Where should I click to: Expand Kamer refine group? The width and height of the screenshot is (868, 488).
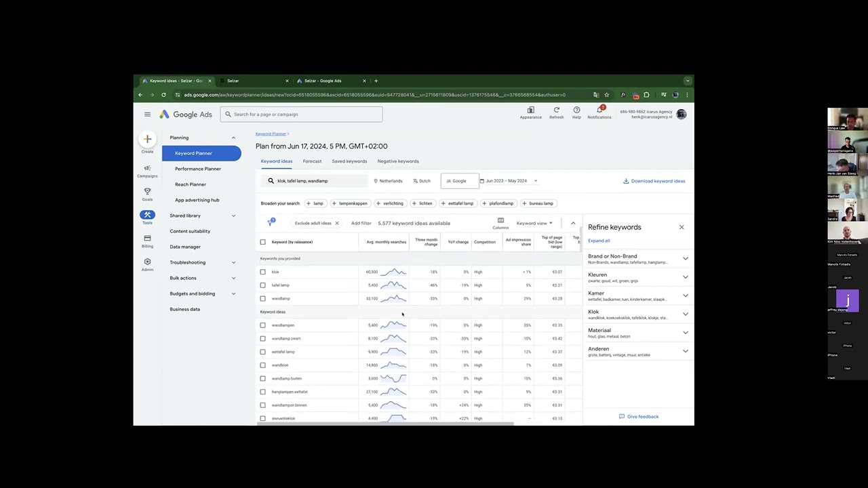pos(685,296)
